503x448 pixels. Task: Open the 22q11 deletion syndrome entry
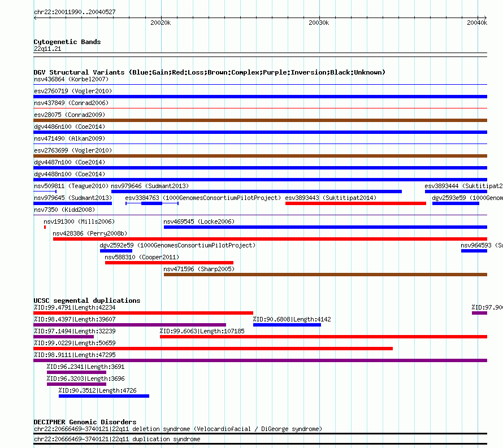tap(178, 429)
